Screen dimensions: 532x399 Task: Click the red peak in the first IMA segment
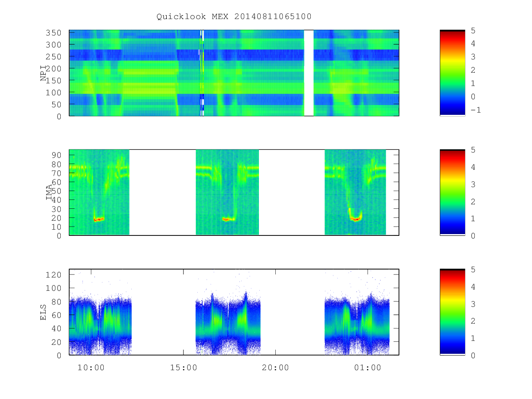pos(99,219)
